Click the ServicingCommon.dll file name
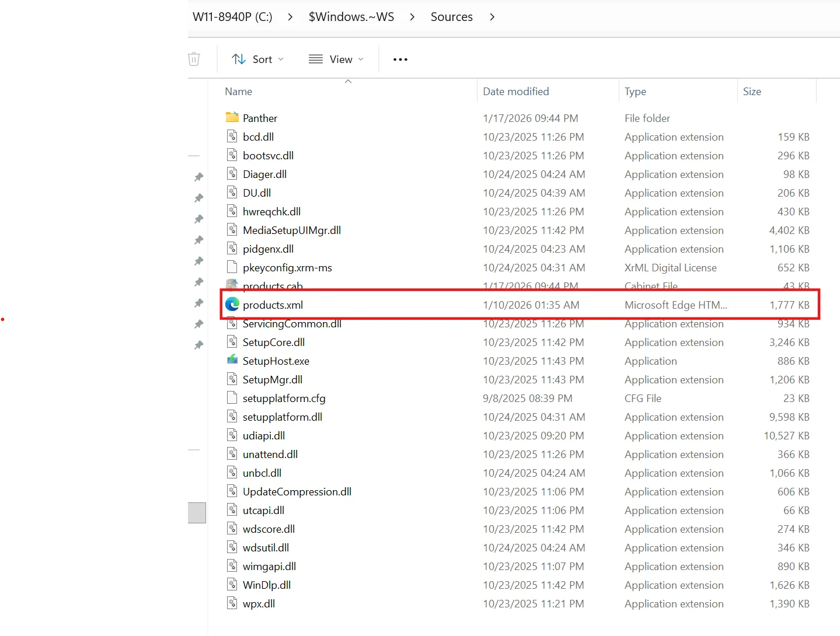 tap(292, 324)
